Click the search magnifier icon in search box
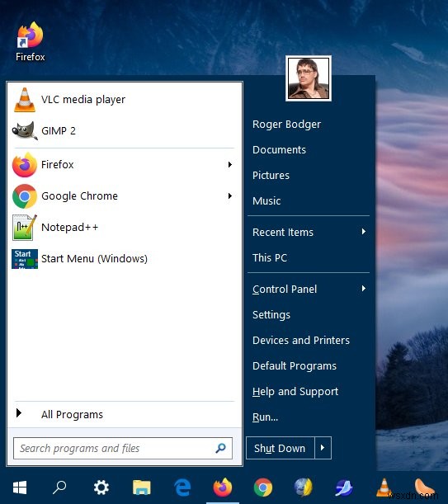The width and height of the screenshot is (448, 504). [x=220, y=448]
